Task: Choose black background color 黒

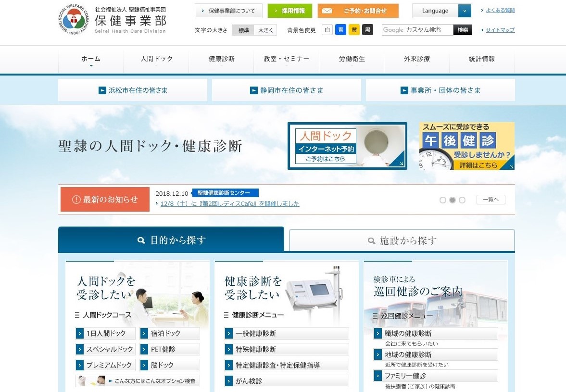Action: [x=367, y=30]
